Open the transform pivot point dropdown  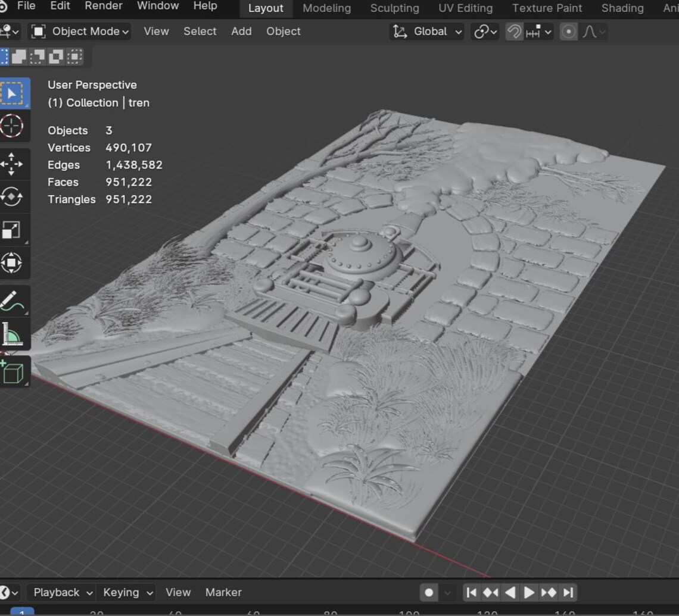[x=485, y=32]
